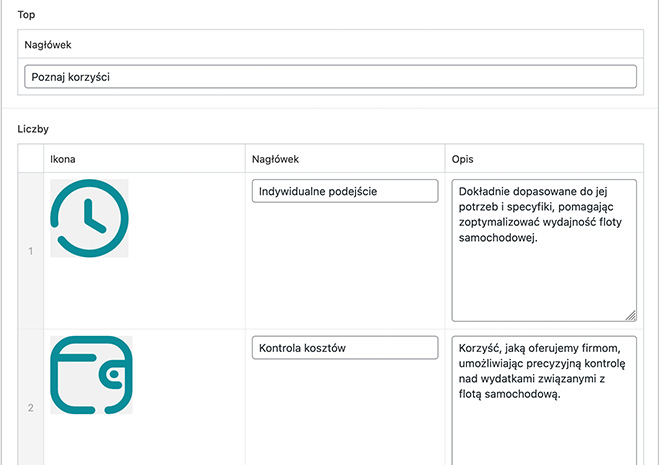
Task: Click row 2 order handle
Action: [30, 408]
